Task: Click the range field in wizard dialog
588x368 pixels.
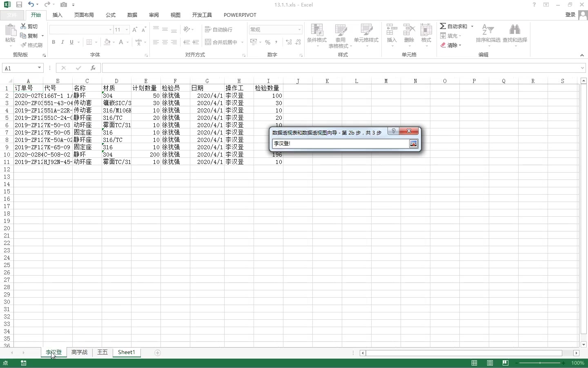Action: click(x=341, y=144)
